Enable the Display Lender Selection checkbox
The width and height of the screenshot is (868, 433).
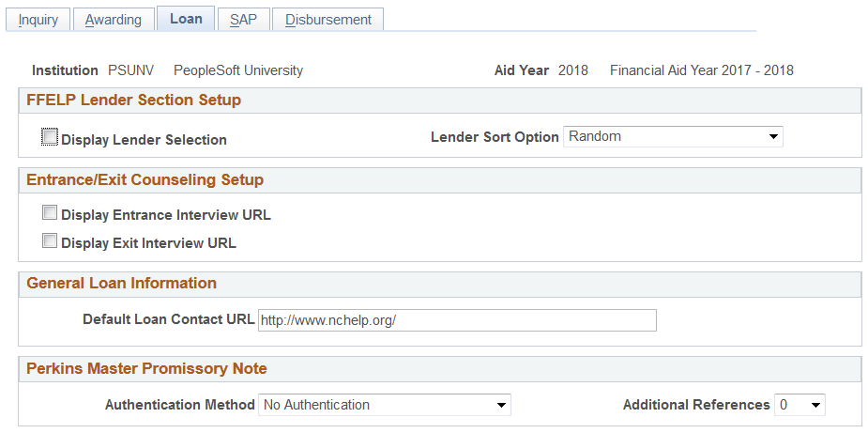pyautogui.click(x=50, y=137)
